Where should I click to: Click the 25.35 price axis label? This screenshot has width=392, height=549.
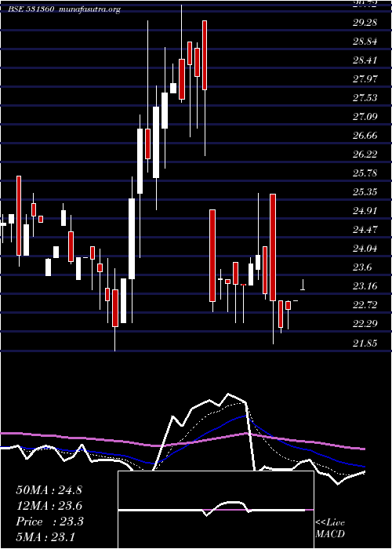click(365, 193)
